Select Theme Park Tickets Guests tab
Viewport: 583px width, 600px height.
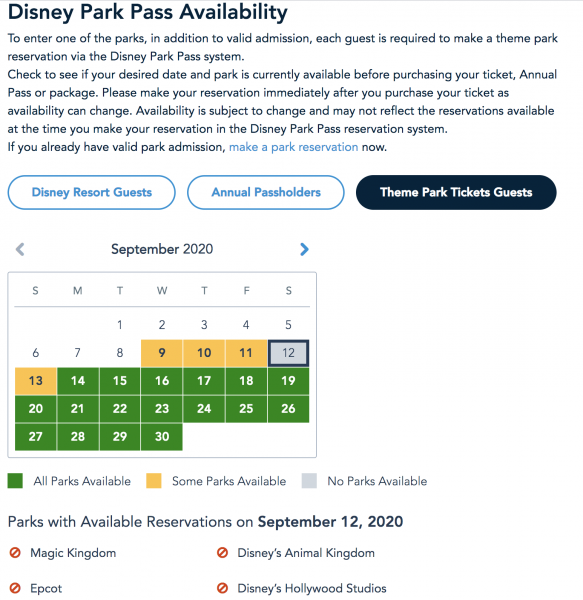coord(456,192)
